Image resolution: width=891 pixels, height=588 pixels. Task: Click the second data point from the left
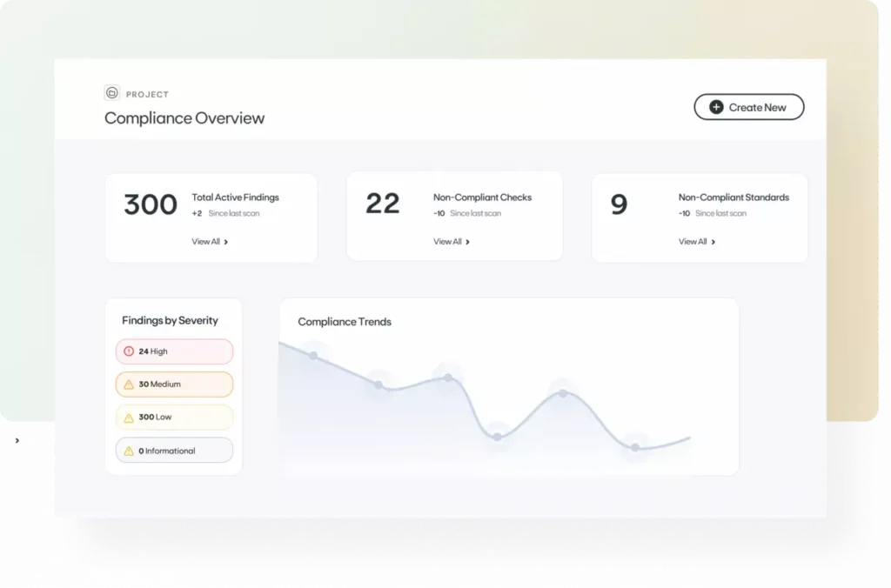(x=379, y=384)
